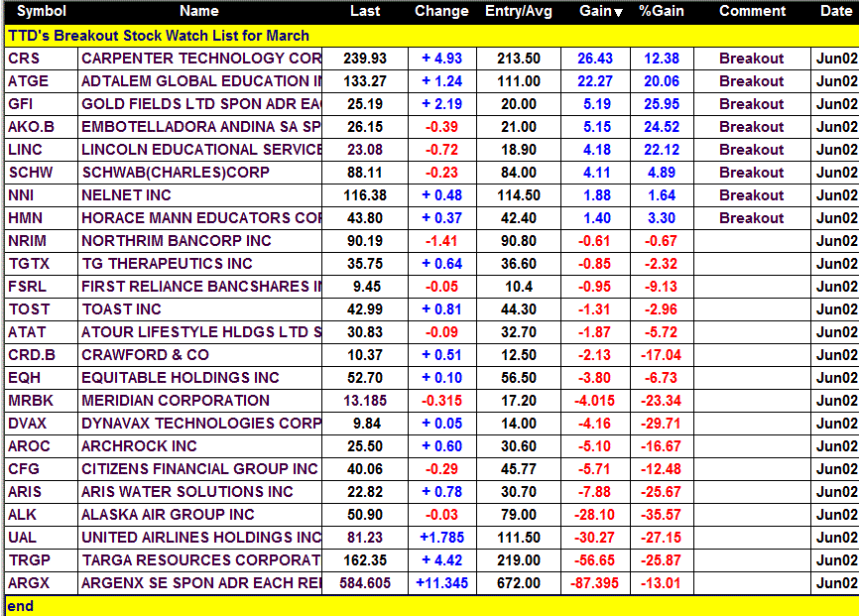Click the Gain column sort arrow
The height and width of the screenshot is (616, 859).
click(x=619, y=12)
